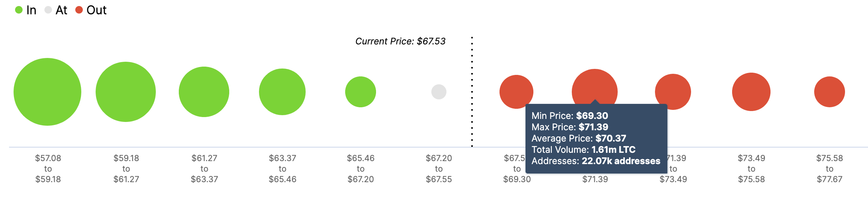Click the Out legend text label

(96, 10)
